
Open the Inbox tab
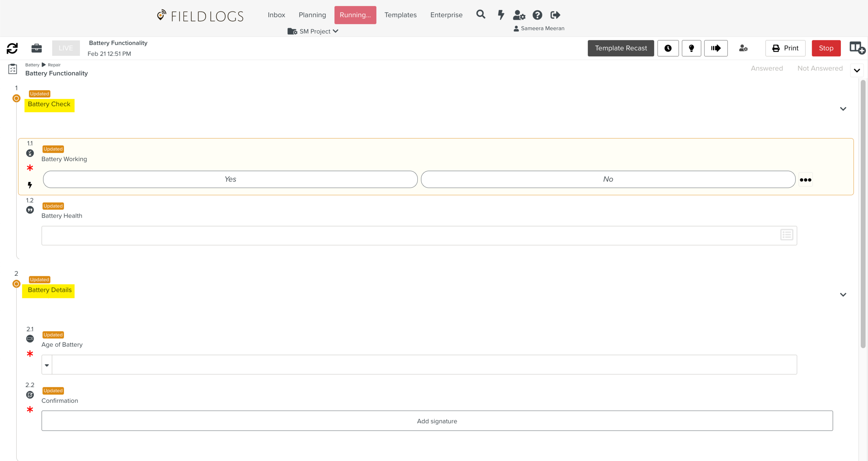tap(276, 15)
